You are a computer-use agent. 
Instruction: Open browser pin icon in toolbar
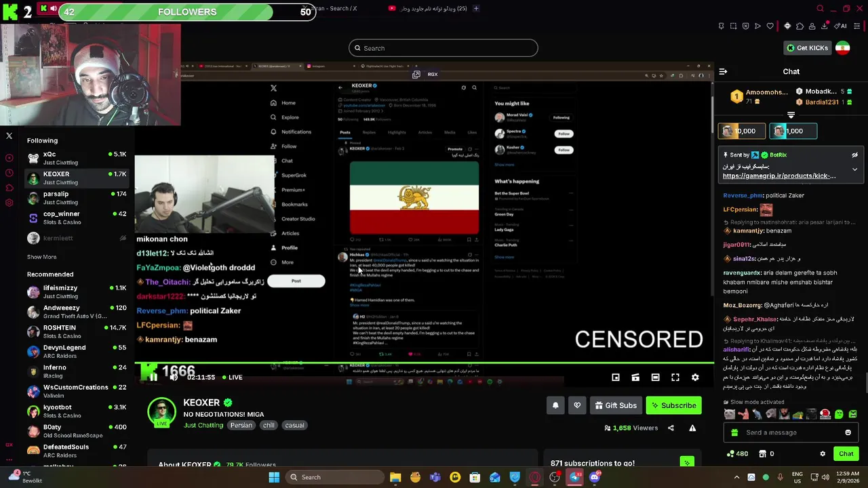(x=721, y=26)
